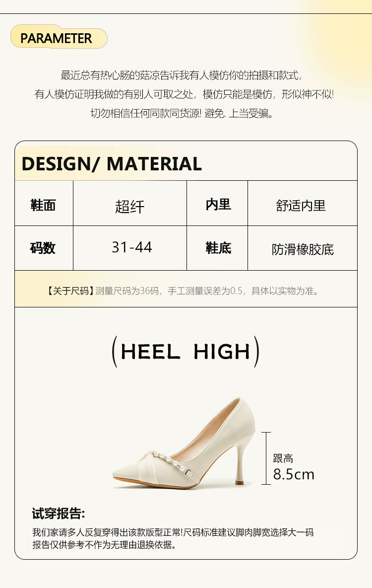Click the 跟高 label

[x=283, y=458]
